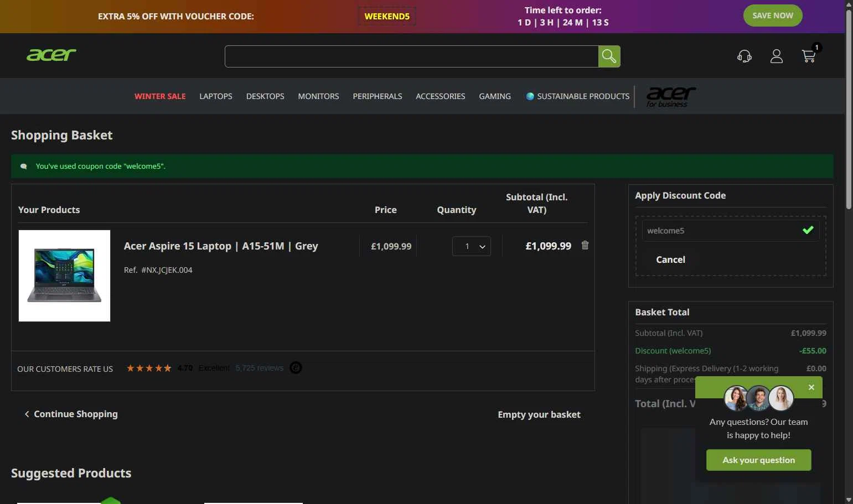Open Acer Aspire 15 Laptop product title
The width and height of the screenshot is (853, 504).
coord(221,246)
